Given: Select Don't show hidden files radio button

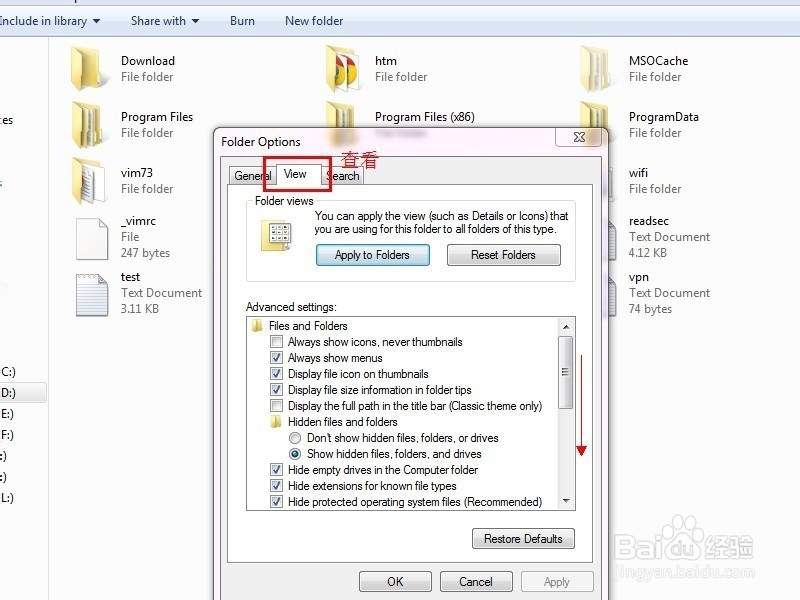Looking at the screenshot, I should (295, 438).
